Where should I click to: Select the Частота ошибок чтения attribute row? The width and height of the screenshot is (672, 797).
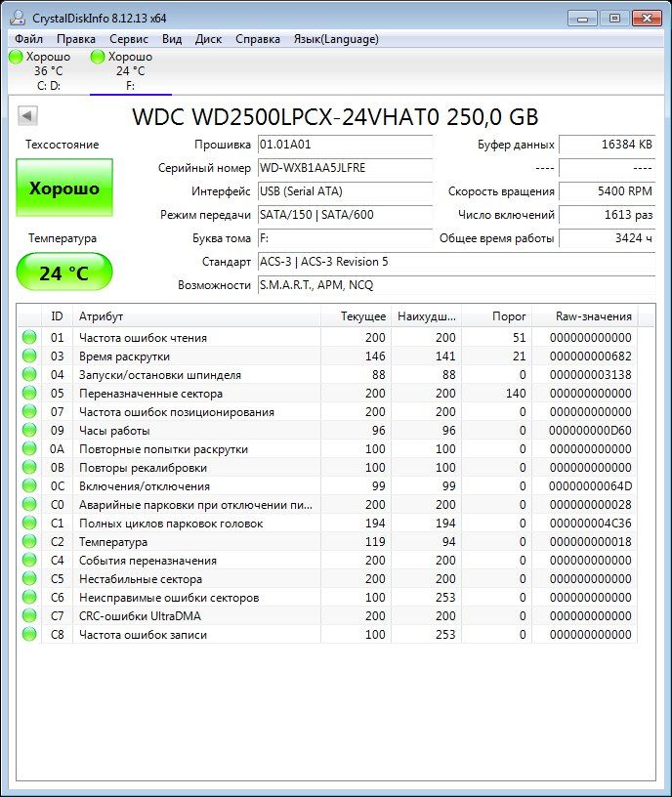pyautogui.click(x=328, y=338)
